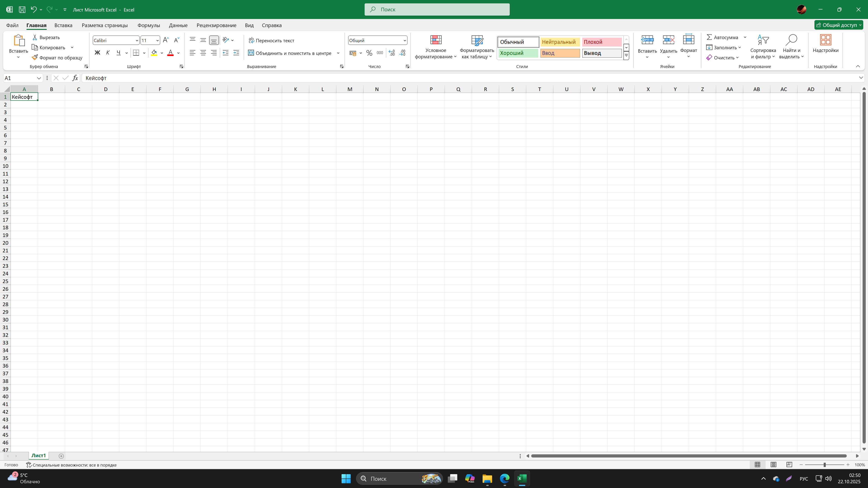
Task: Open the Name Box A1 dropdown arrow
Action: [x=39, y=78]
